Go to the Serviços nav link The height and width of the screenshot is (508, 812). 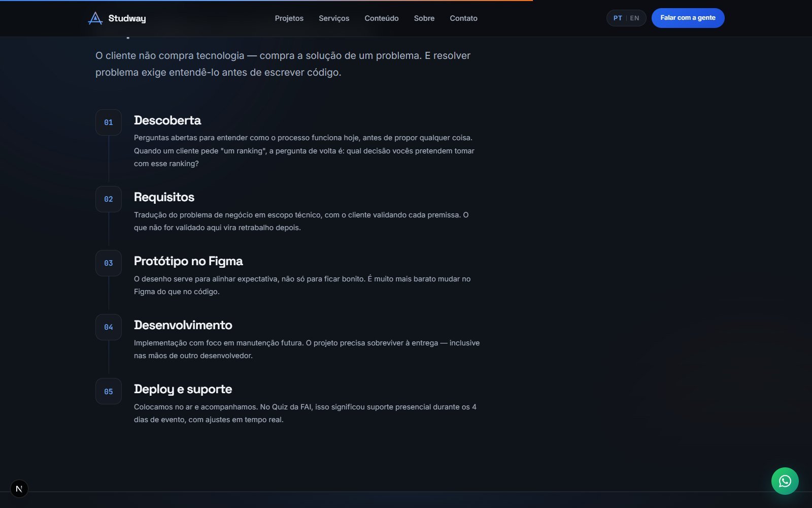334,18
